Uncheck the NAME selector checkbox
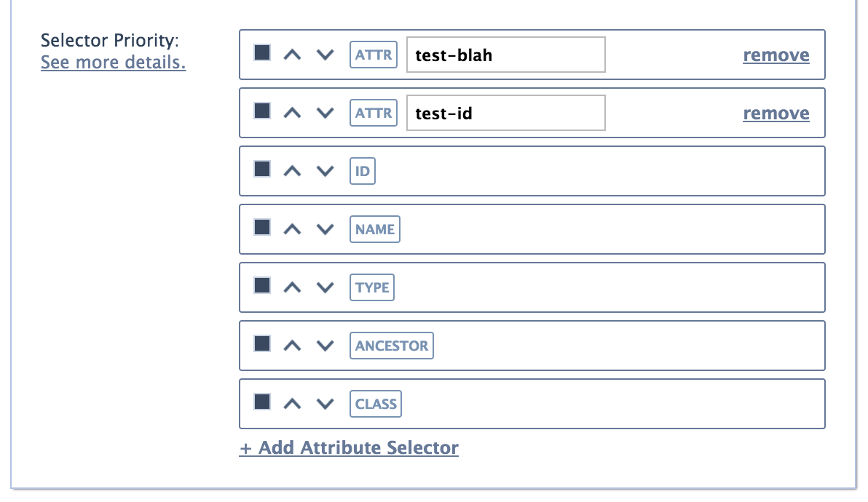Screen dimensions: 868x502 [262, 227]
